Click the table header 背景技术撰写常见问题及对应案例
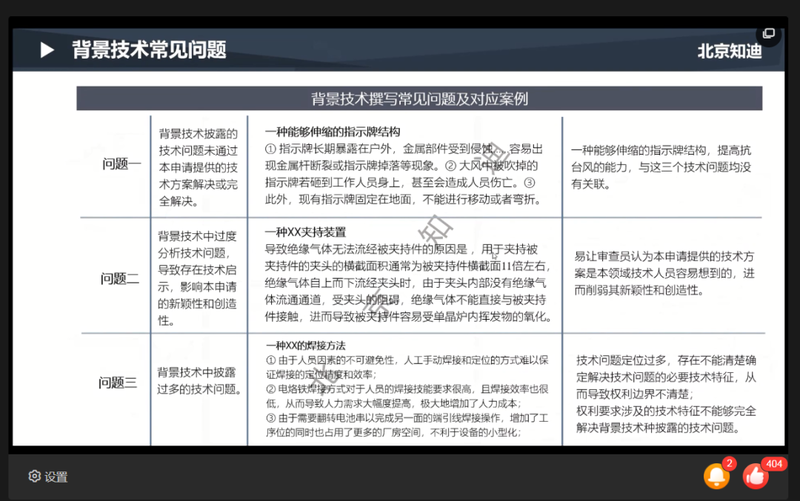Viewport: 800px width, 501px height. (419, 99)
